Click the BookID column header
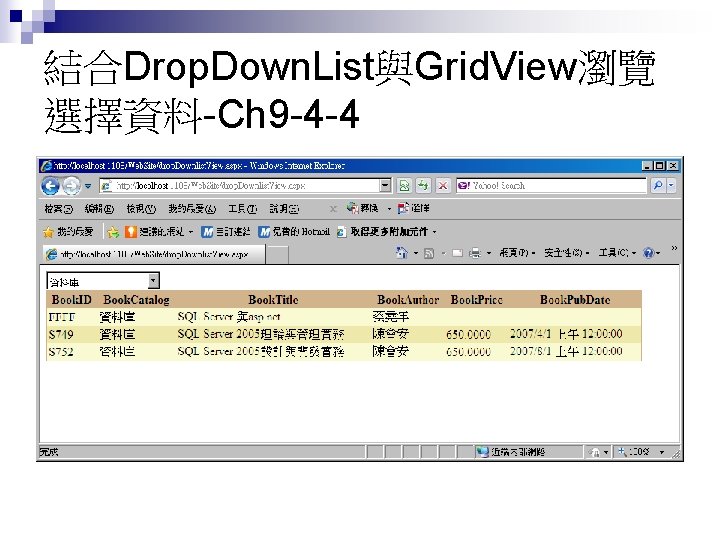The image size is (720, 540). pyautogui.click(x=72, y=300)
